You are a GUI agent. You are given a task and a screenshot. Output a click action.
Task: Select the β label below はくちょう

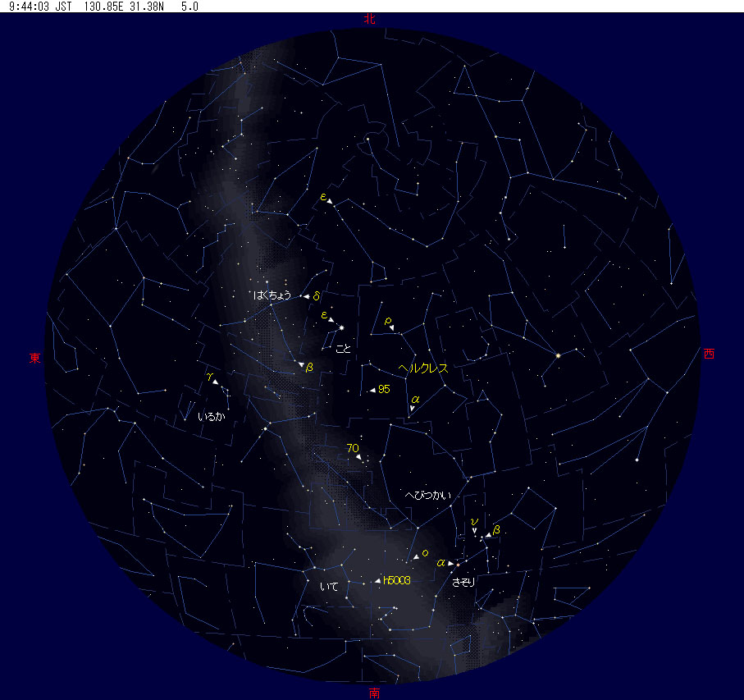pos(309,368)
